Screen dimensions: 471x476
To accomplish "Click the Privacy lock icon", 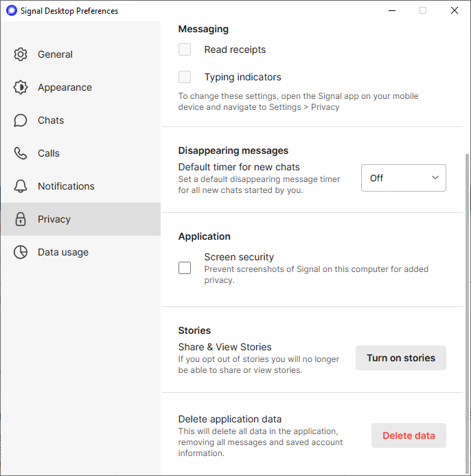I will click(21, 219).
